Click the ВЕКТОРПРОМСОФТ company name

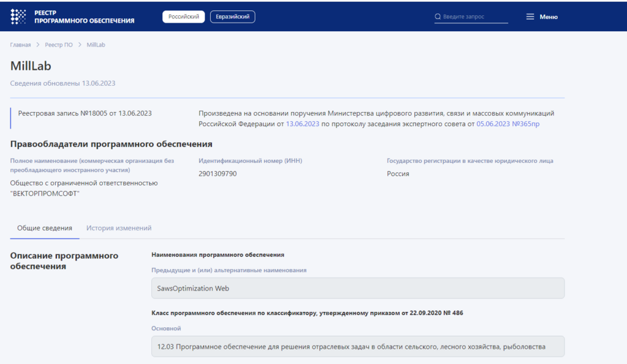(x=84, y=188)
